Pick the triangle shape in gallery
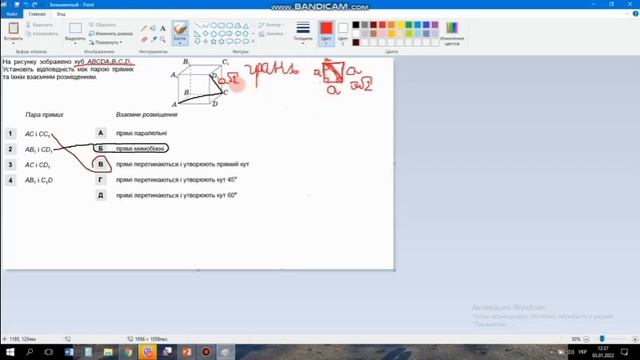Viewport: 640px width, 360px height. tap(246, 26)
